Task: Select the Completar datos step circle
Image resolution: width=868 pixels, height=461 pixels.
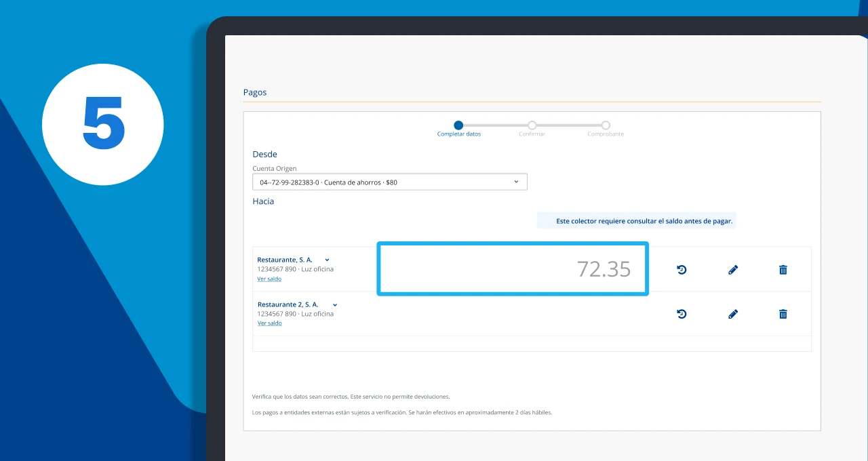Action: [458, 125]
